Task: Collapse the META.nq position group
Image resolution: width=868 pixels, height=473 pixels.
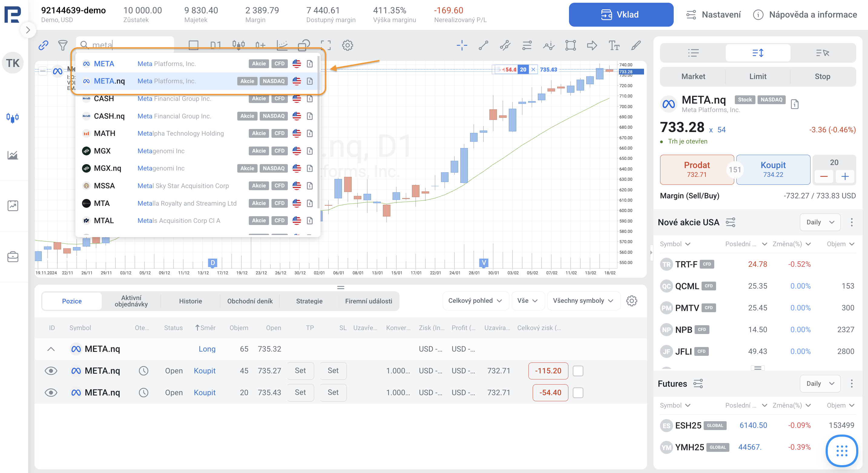Action: [x=51, y=349]
